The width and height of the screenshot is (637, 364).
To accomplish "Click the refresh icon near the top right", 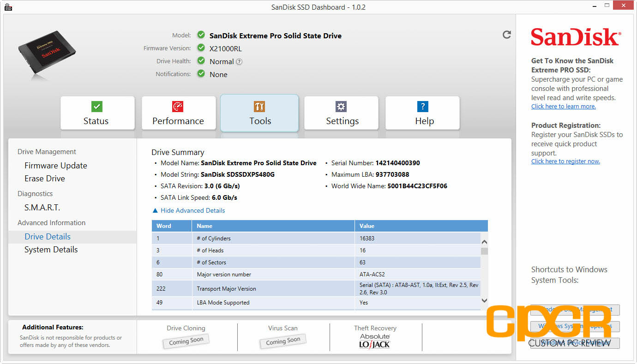I will pos(507,35).
